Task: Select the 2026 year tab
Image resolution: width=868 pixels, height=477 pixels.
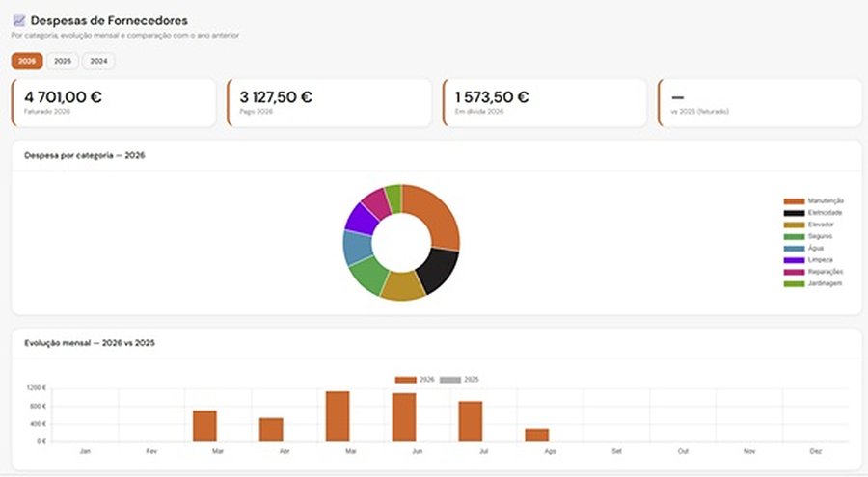Action: (27, 61)
